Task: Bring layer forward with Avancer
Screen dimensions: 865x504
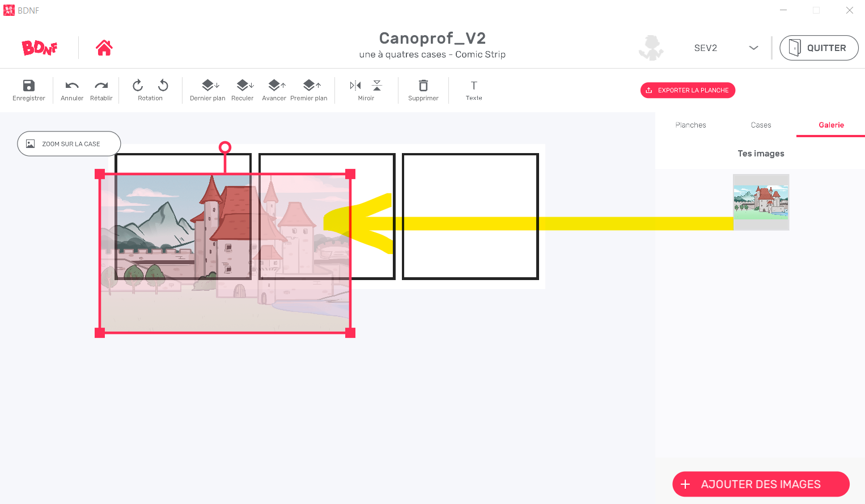Action: pyautogui.click(x=277, y=86)
